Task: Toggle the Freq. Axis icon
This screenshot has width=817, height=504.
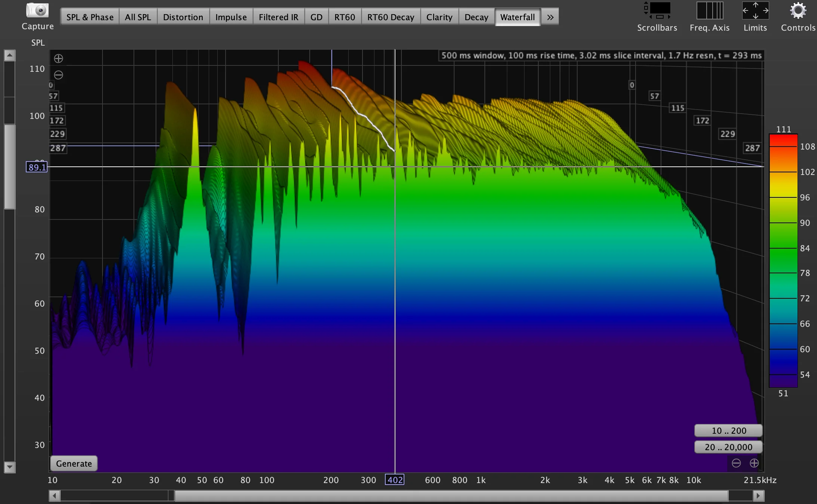Action: coord(710,10)
